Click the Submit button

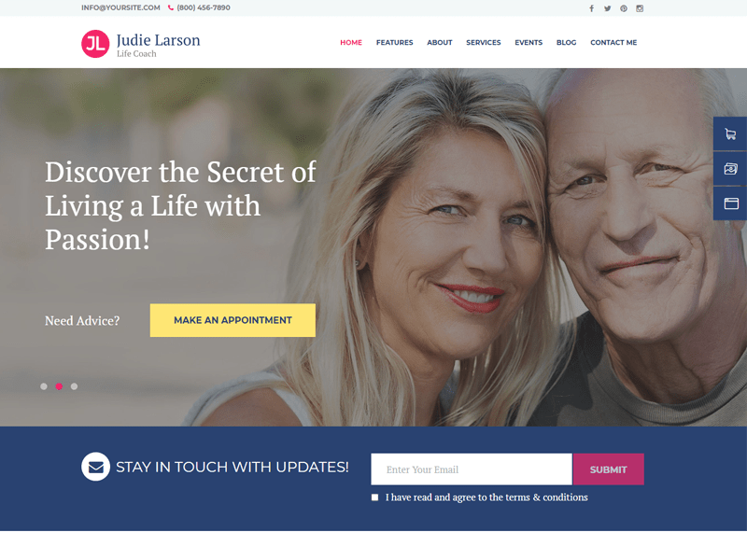[609, 469]
